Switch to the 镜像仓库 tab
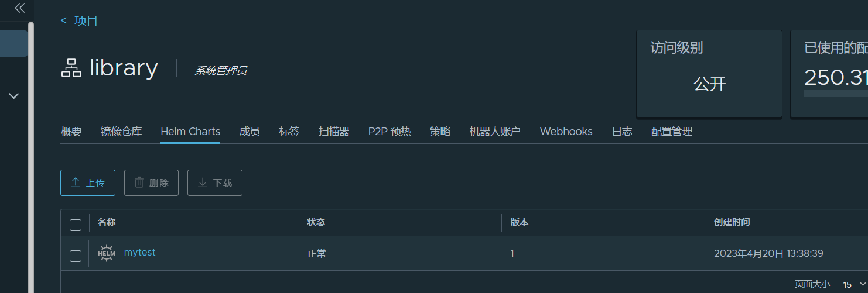Screen dimensions: 868x293 click(121, 132)
